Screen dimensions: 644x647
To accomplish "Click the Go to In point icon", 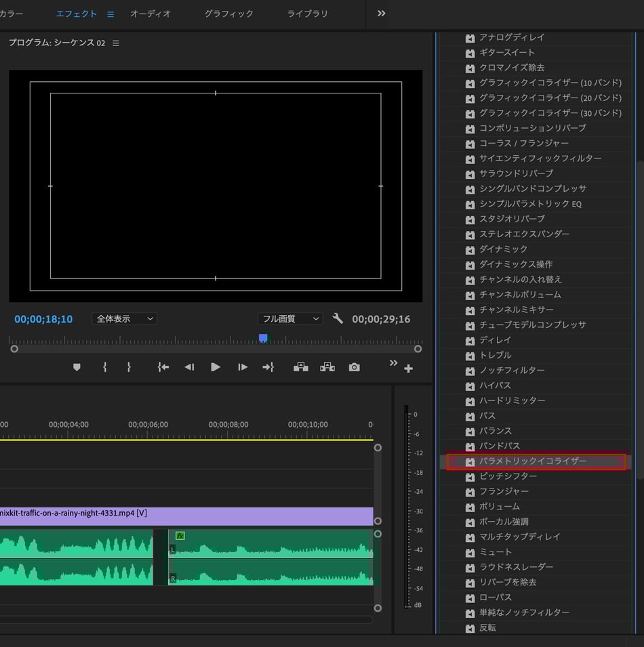I will click(x=163, y=367).
